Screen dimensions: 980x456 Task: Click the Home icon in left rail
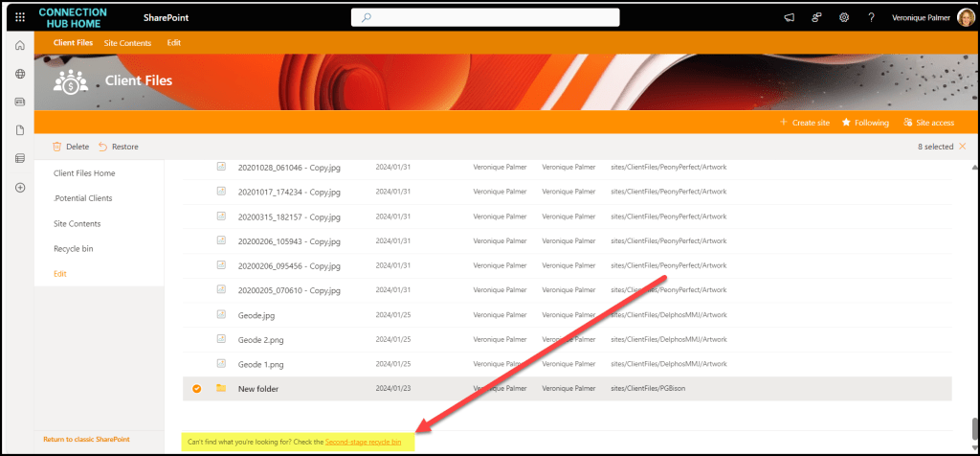[20, 46]
